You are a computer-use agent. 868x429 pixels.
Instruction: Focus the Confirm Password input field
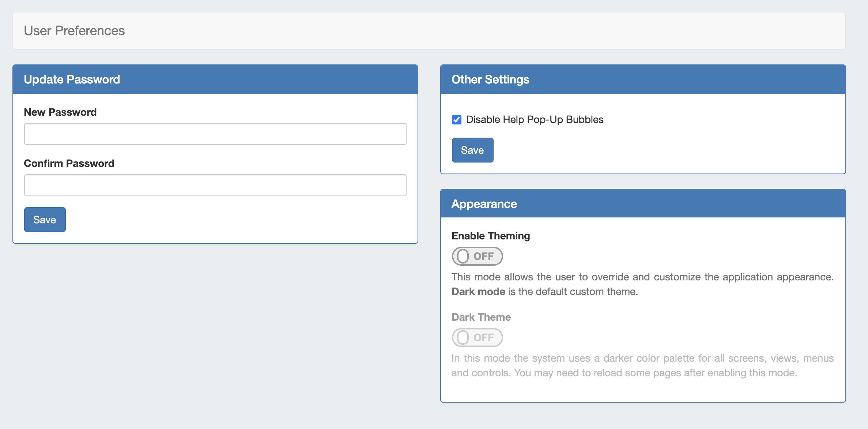point(215,185)
